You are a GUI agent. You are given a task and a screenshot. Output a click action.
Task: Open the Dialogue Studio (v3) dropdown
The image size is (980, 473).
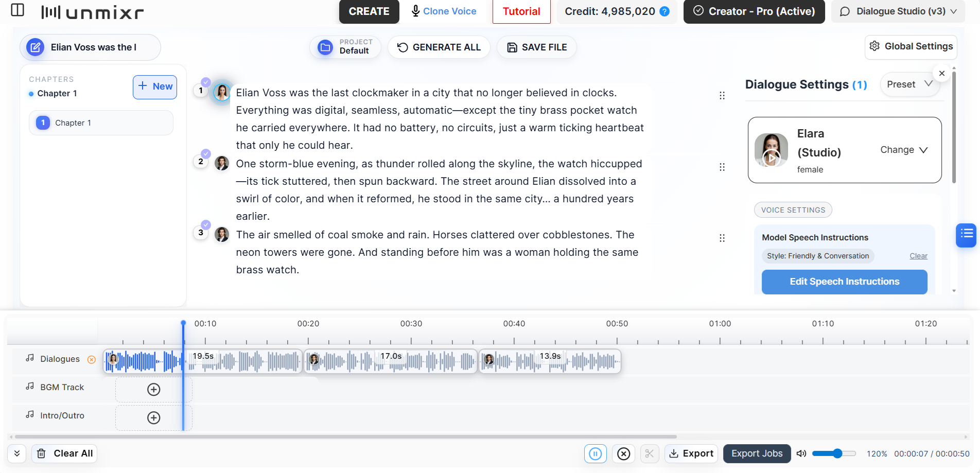898,11
